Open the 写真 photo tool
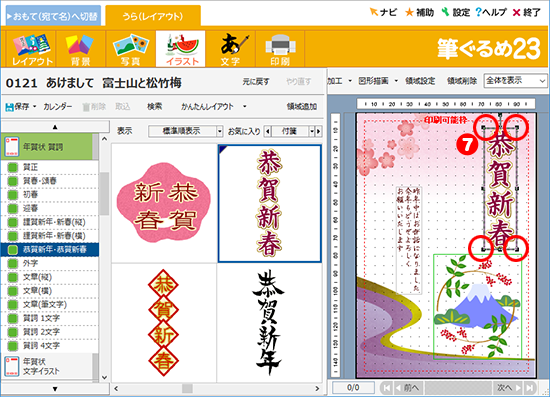 tap(130, 49)
